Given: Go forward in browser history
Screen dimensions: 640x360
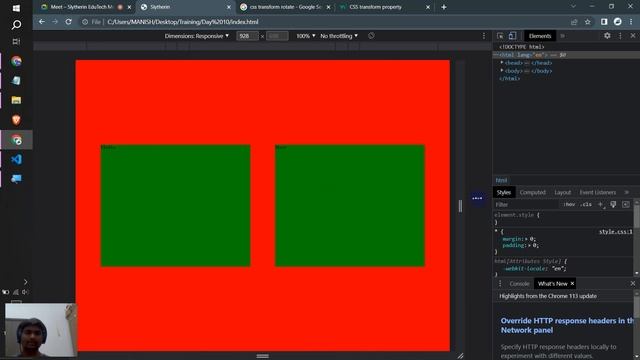Looking at the screenshot, I should pos(55,22).
